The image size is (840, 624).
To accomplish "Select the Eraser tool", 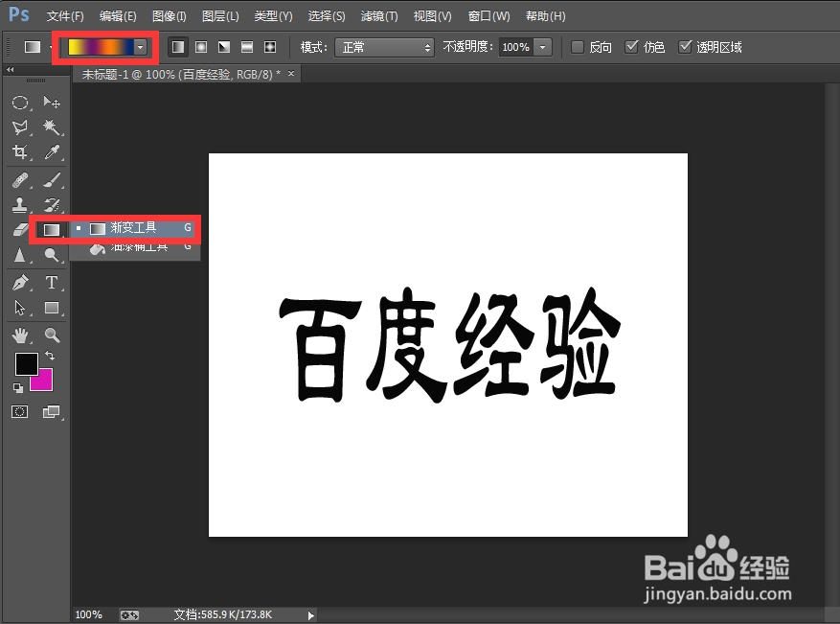I will [20, 230].
